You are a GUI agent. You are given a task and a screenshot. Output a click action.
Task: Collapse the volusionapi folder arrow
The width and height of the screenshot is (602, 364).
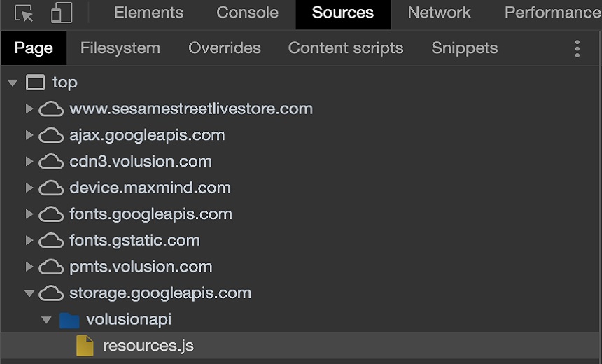click(46, 320)
